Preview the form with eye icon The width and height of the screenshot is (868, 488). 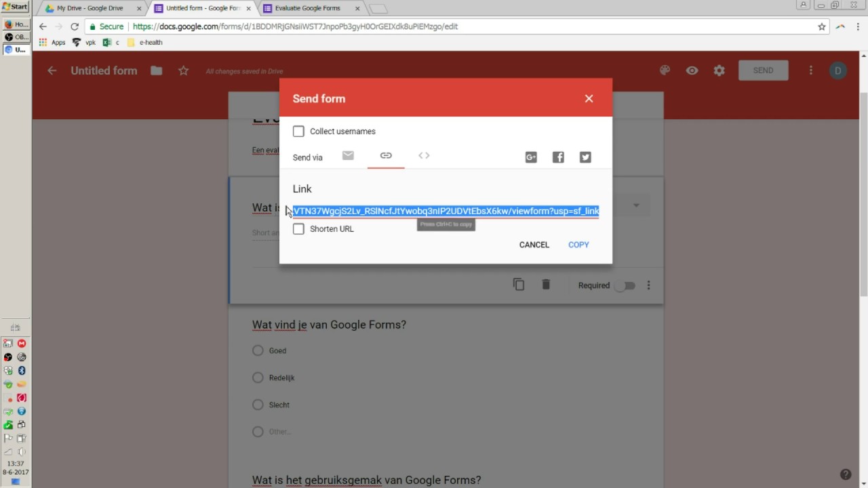click(x=692, y=70)
